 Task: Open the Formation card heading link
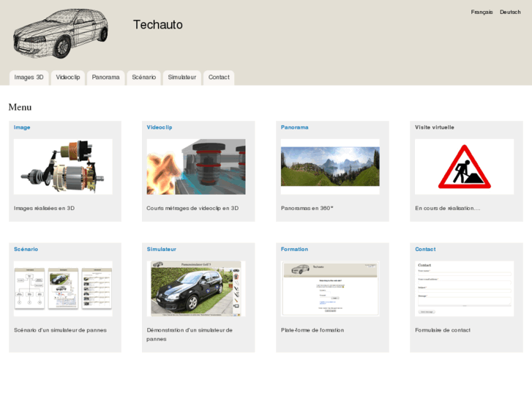(294, 249)
